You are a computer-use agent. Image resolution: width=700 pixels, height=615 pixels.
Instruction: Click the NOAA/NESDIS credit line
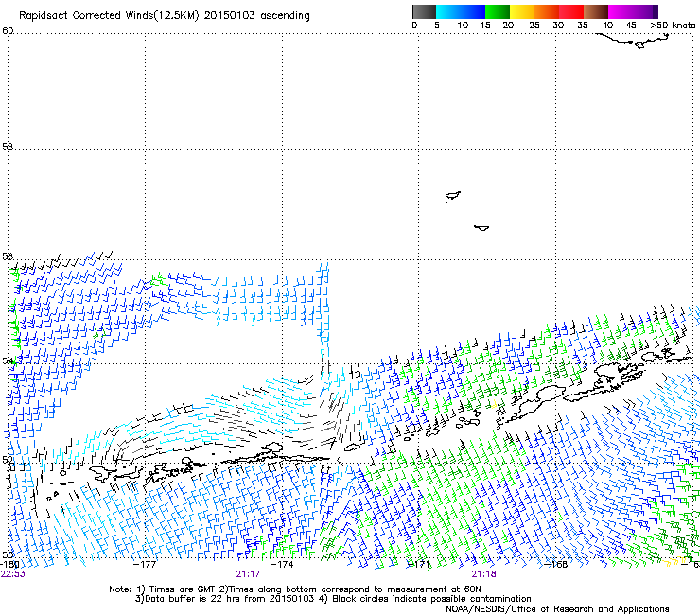tap(557, 609)
